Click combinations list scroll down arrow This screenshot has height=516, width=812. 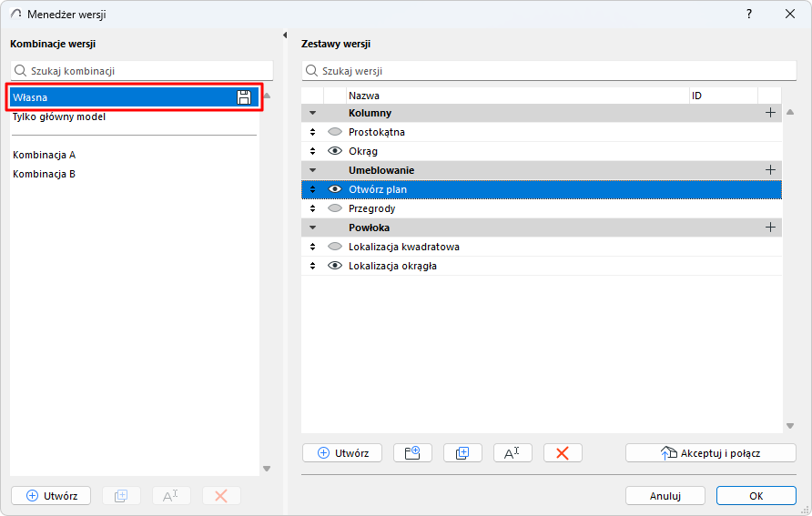pyautogui.click(x=268, y=469)
